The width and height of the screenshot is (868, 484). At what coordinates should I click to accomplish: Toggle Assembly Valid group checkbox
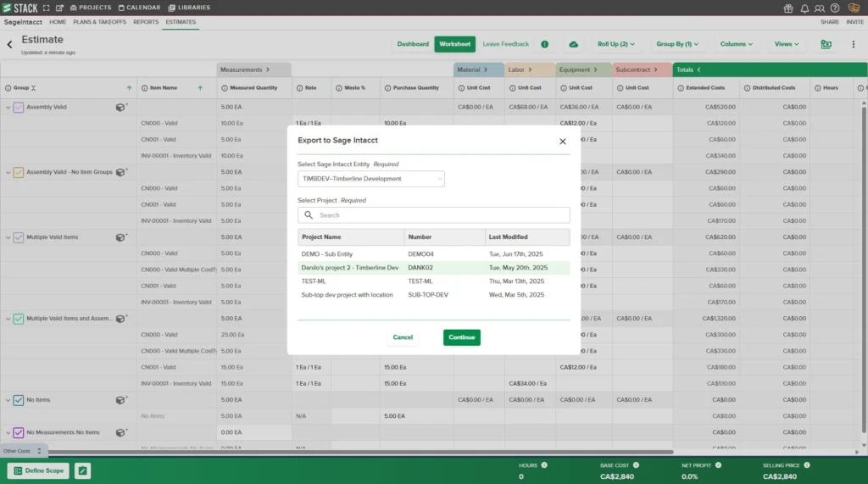pos(19,107)
